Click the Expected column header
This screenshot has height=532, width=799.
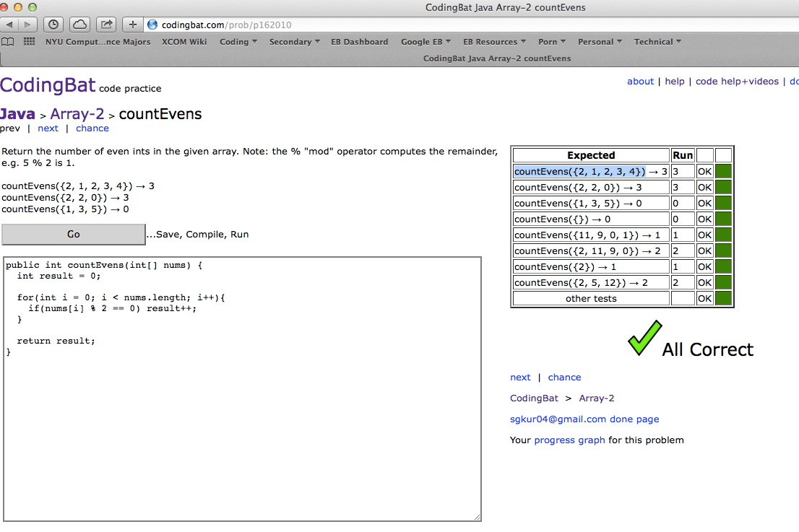click(x=591, y=155)
